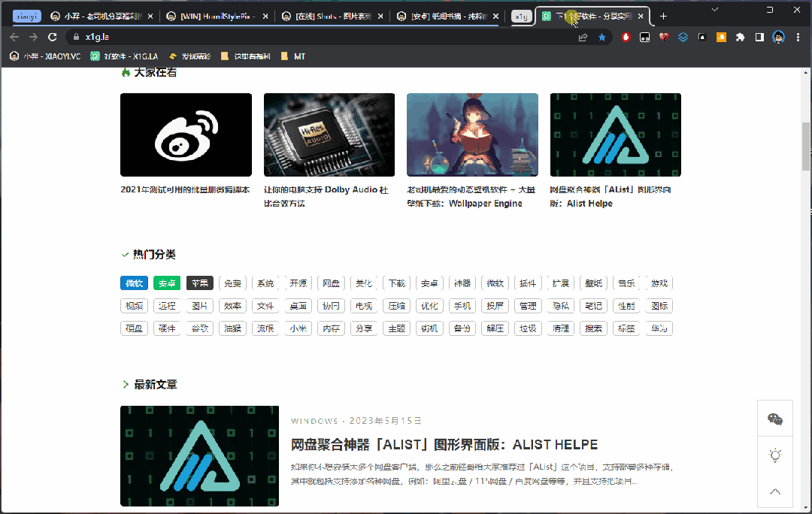Viewport: 812px width, 514px height.
Task: Open the 2021年 Weibo script article title
Action: click(x=185, y=190)
